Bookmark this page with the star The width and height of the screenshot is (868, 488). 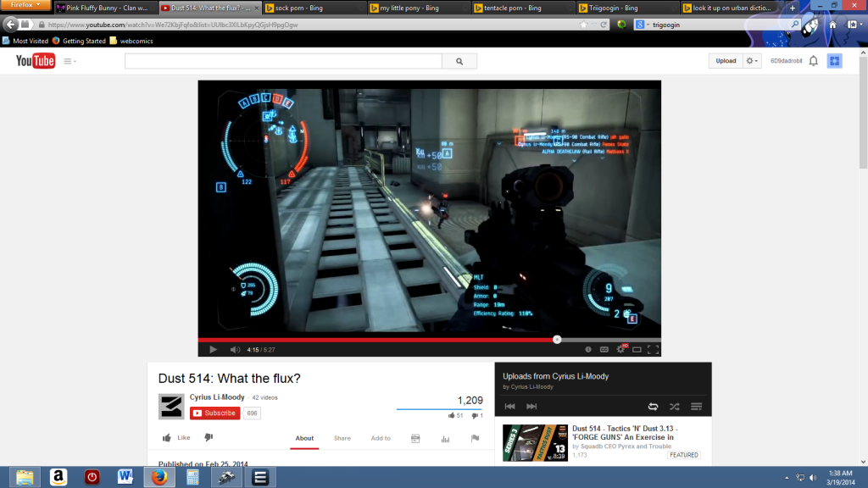tap(583, 25)
